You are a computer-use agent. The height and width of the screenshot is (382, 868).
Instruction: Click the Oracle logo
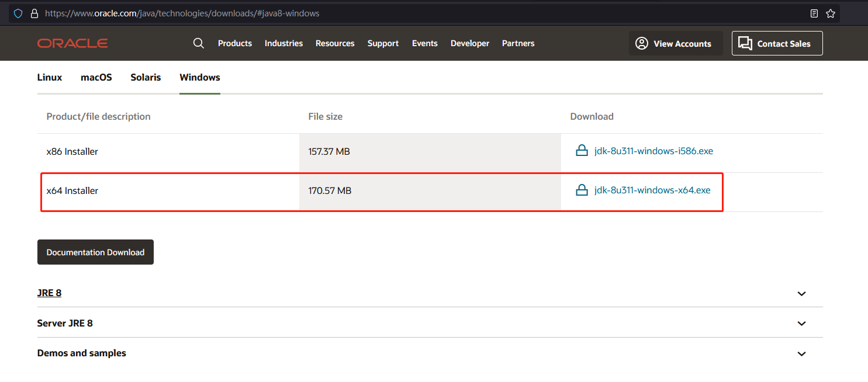[72, 43]
